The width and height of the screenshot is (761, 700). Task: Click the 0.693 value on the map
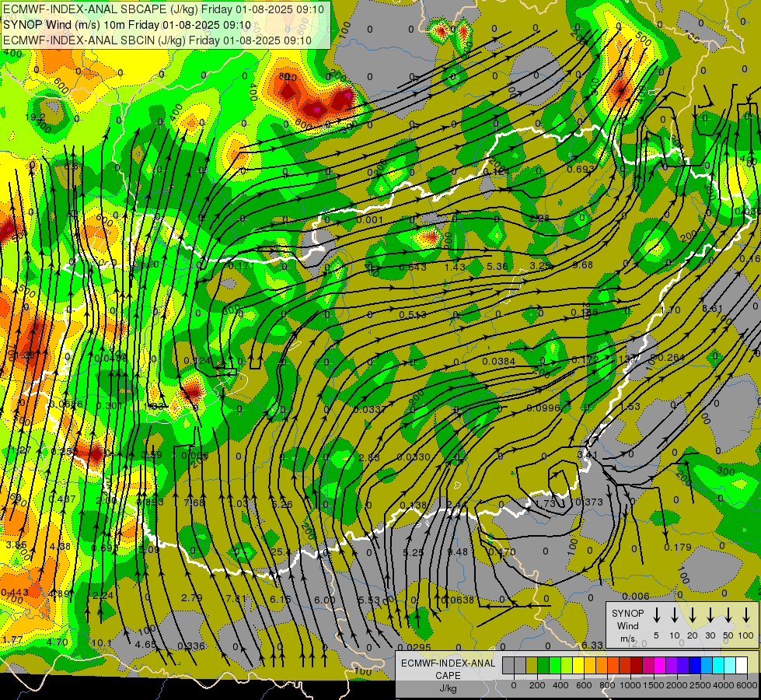click(581, 169)
